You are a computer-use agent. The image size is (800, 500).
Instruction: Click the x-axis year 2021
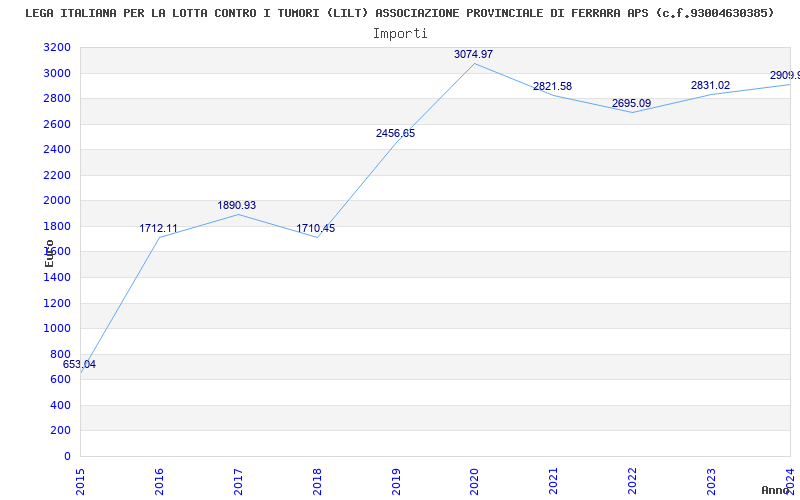coord(554,482)
